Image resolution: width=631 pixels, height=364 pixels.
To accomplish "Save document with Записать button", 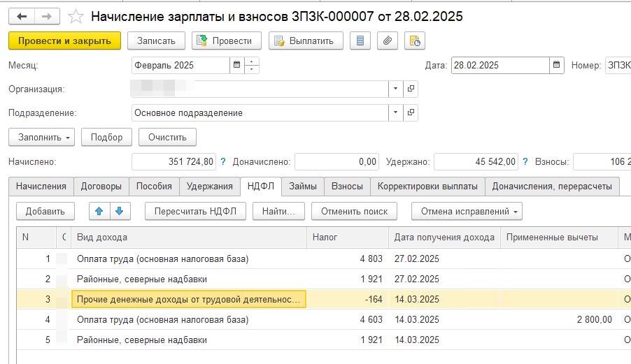I will pyautogui.click(x=156, y=41).
